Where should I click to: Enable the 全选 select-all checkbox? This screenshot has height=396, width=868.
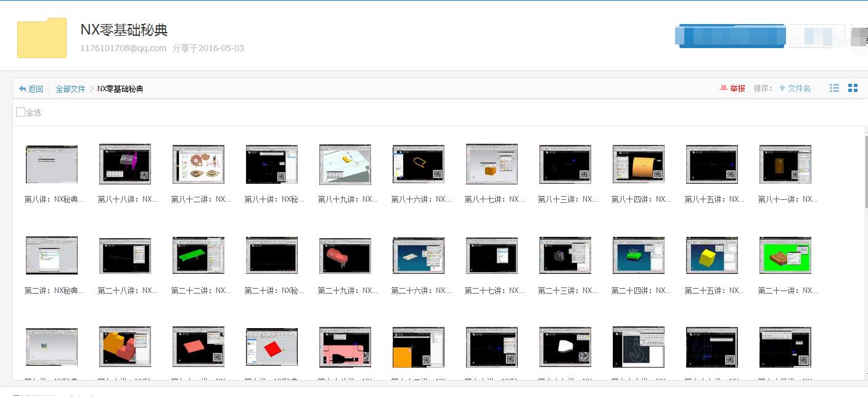(x=20, y=112)
